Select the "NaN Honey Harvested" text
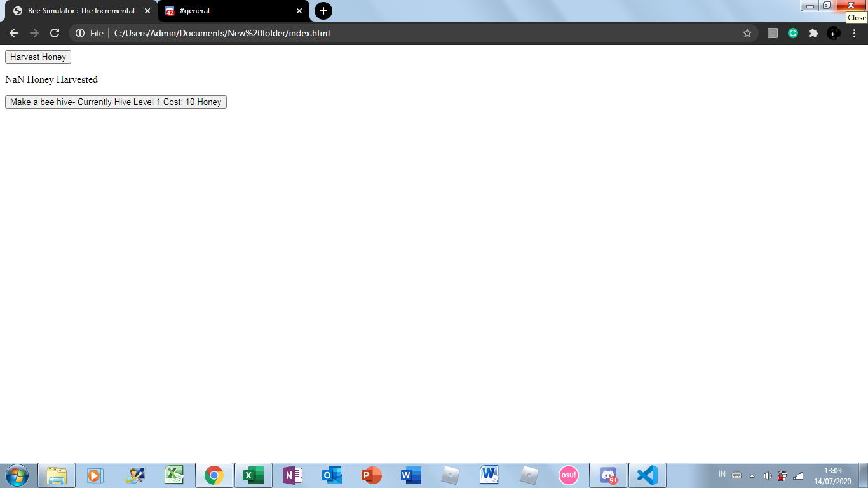Viewport: 868px width, 488px height. coord(51,79)
